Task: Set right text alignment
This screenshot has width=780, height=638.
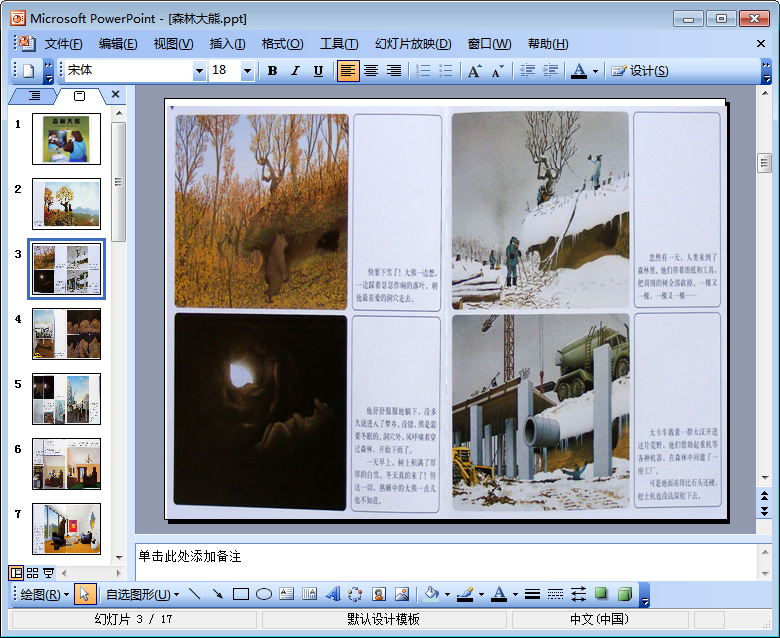Action: point(393,71)
